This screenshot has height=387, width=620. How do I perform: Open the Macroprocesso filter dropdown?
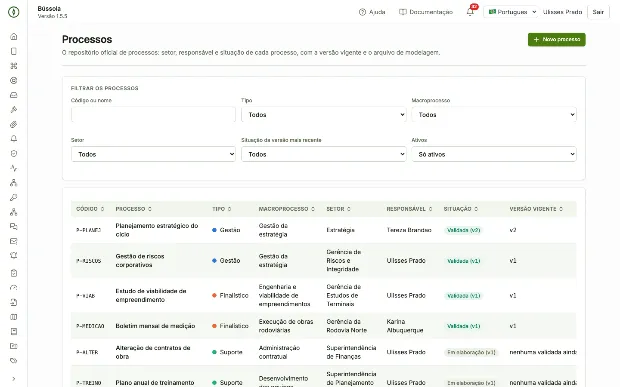pos(494,115)
